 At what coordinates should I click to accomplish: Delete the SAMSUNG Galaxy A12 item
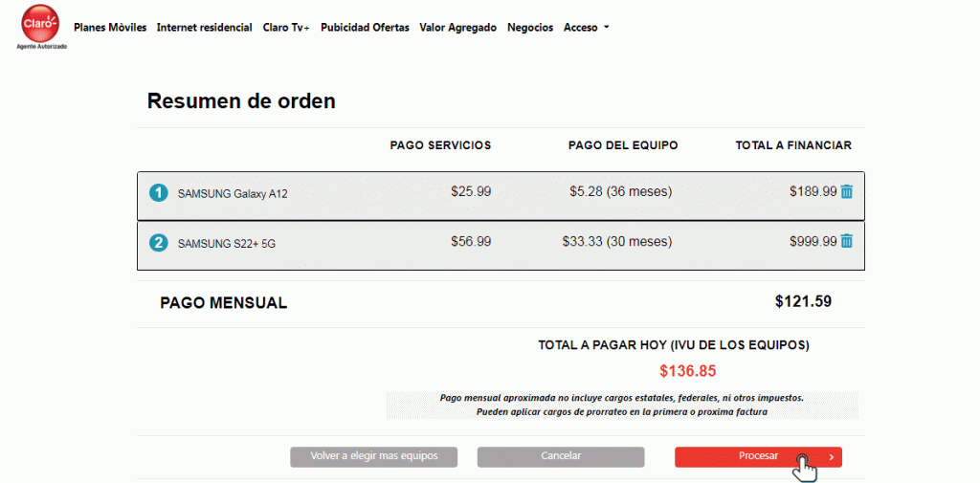(847, 192)
